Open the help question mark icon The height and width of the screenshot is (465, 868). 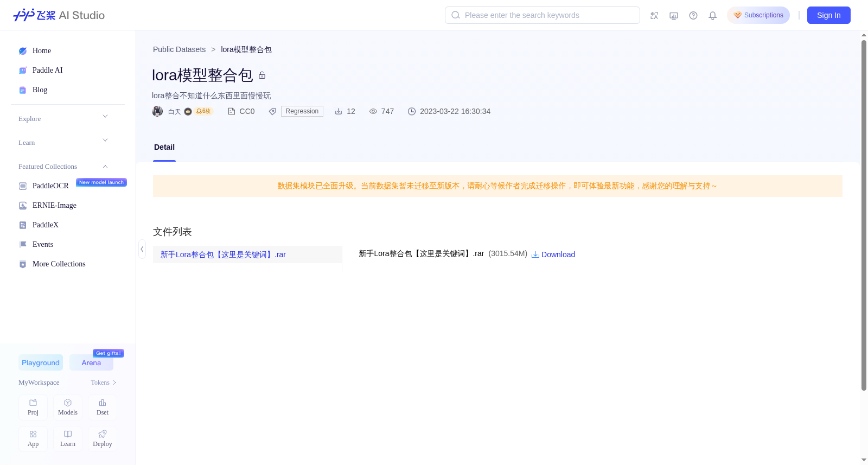click(x=693, y=16)
